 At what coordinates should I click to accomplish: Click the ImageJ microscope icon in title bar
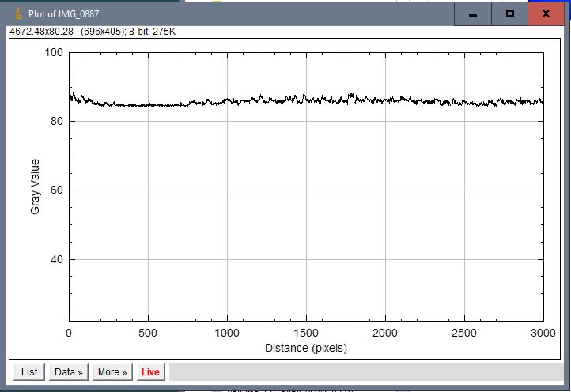(18, 14)
